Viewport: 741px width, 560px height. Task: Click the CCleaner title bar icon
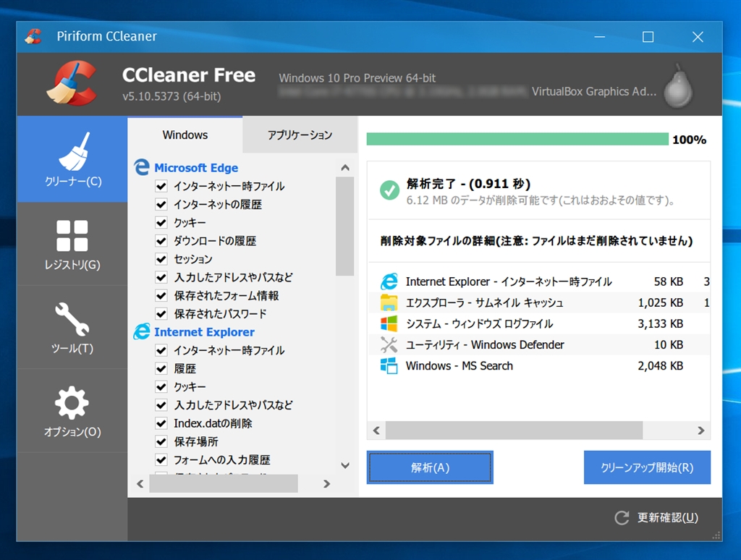tap(33, 36)
